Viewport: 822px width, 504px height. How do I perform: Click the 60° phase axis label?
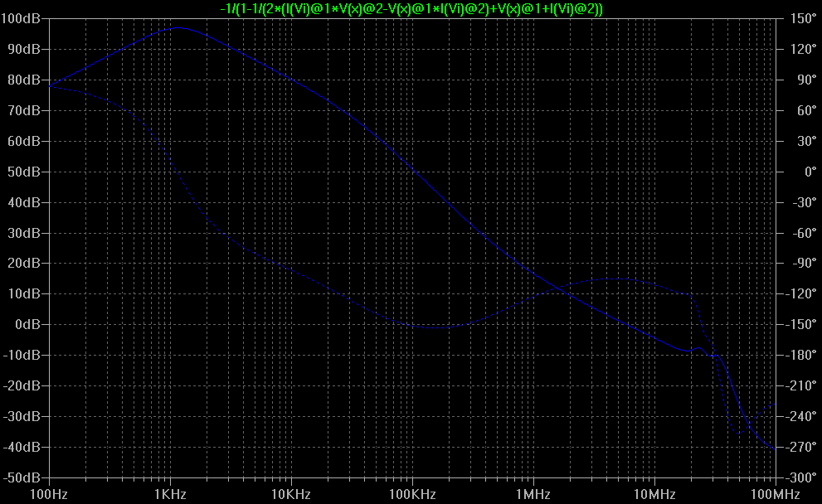pos(807,110)
